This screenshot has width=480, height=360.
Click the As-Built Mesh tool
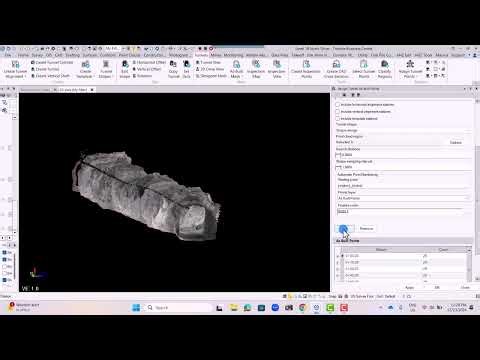click(x=236, y=69)
